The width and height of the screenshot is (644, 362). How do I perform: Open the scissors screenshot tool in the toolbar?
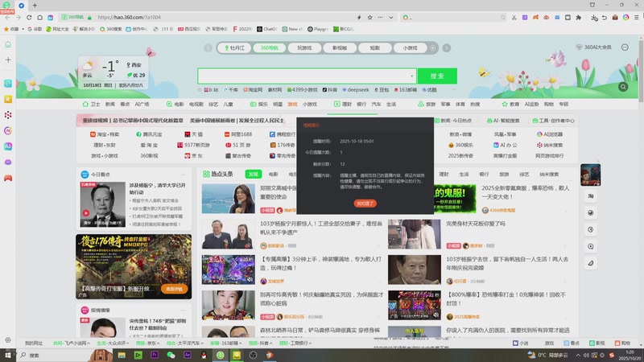pyautogui.click(x=514, y=18)
